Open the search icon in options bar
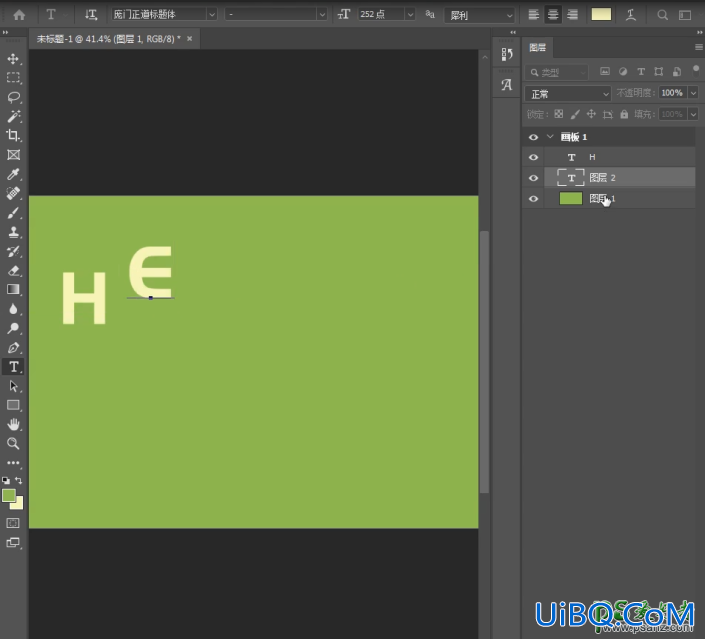 click(662, 15)
